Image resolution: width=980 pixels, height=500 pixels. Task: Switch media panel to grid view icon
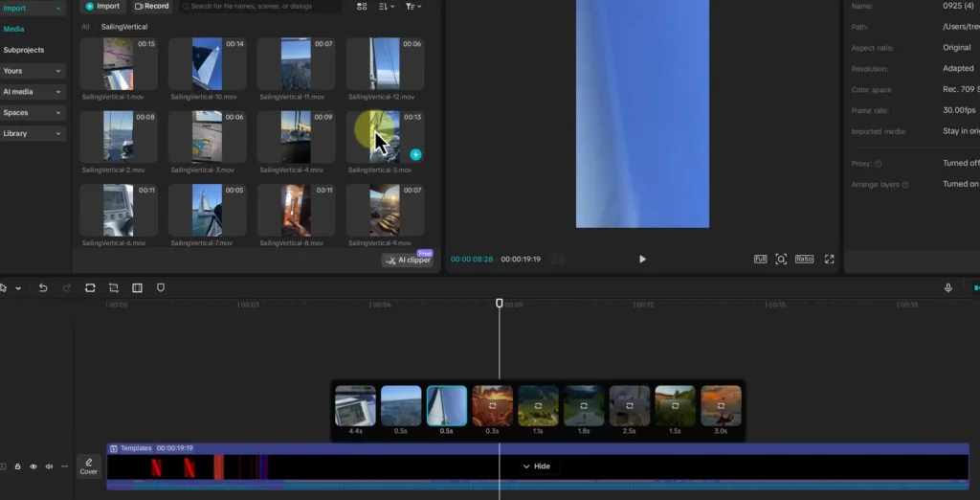point(362,7)
